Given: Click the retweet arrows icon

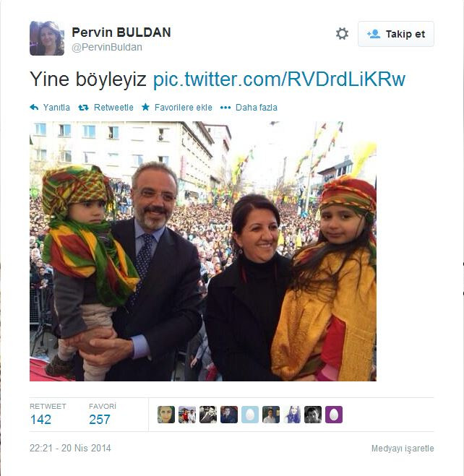Looking at the screenshot, I should point(83,107).
